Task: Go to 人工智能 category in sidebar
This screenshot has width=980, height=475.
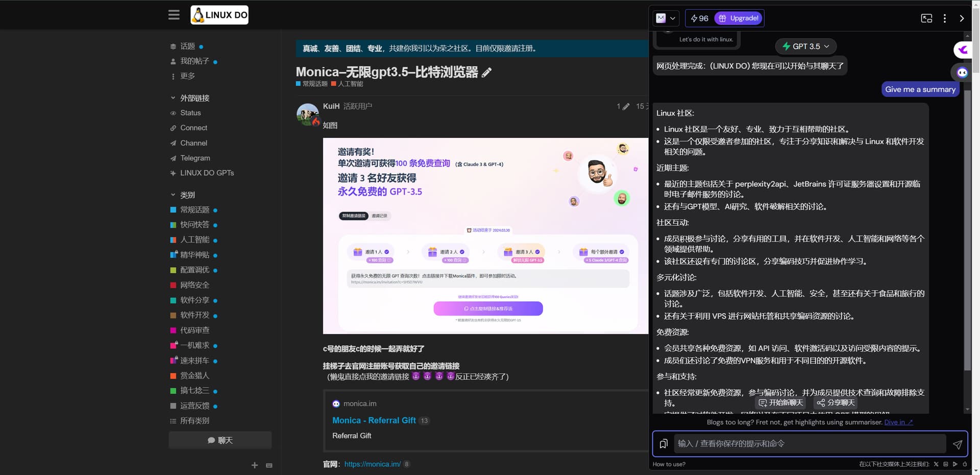Action: point(194,240)
